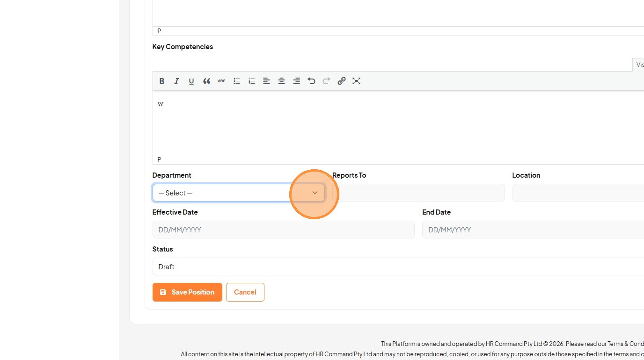Click the HR Command Pty Ltd ownership notice

click(512, 344)
